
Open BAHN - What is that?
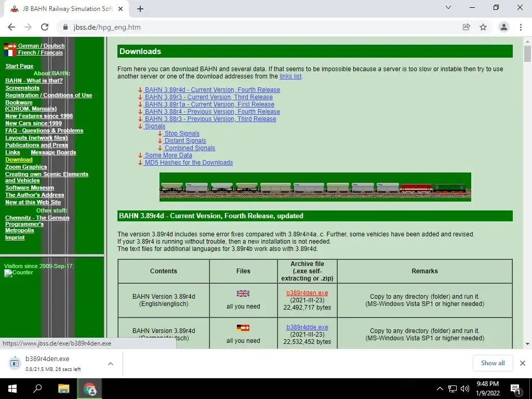click(34, 81)
